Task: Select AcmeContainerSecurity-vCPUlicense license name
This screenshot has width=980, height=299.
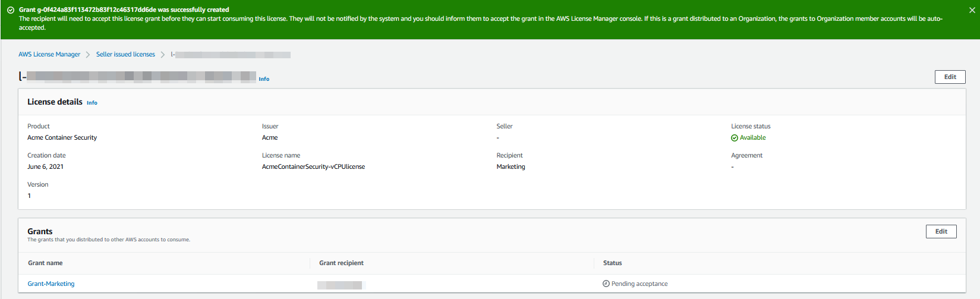Action: pyautogui.click(x=313, y=166)
